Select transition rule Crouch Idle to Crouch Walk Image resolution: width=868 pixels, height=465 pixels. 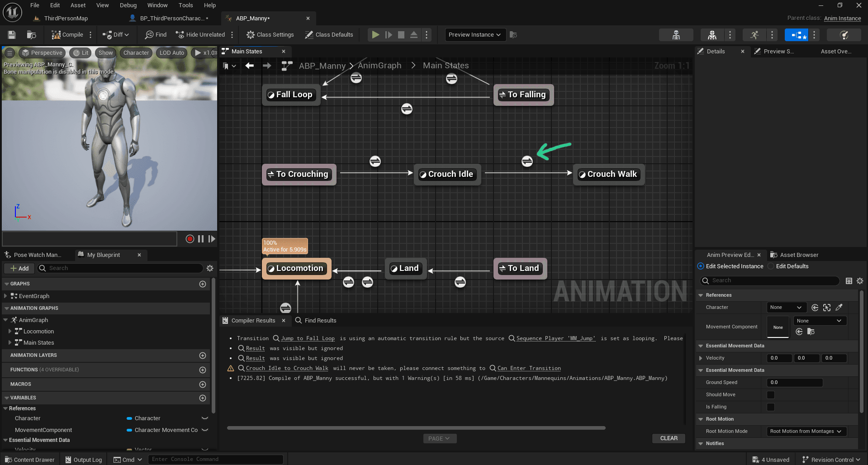tap(527, 161)
